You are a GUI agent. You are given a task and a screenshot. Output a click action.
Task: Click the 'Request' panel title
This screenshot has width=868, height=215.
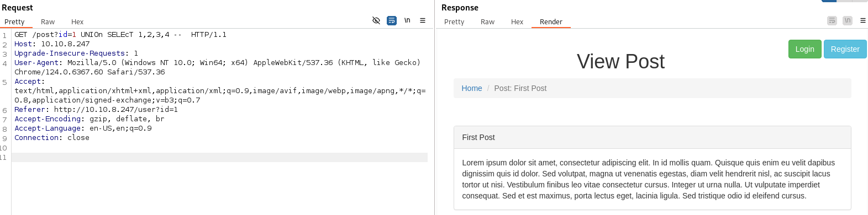click(17, 8)
